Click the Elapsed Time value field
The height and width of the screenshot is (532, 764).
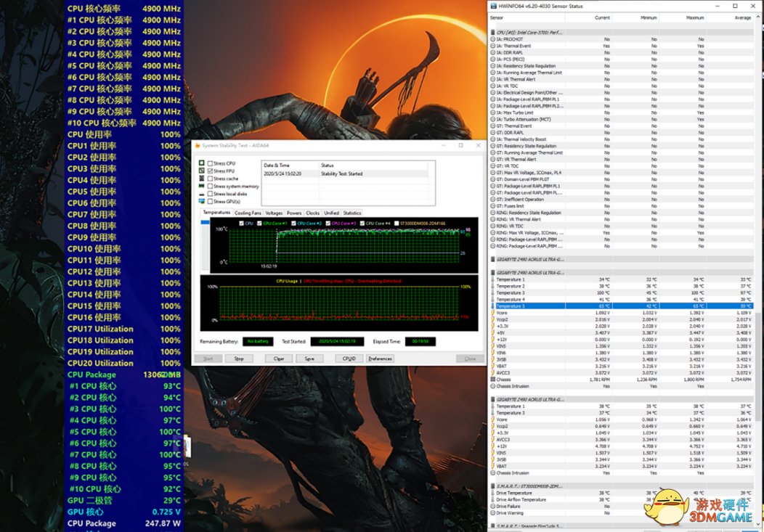tap(420, 342)
